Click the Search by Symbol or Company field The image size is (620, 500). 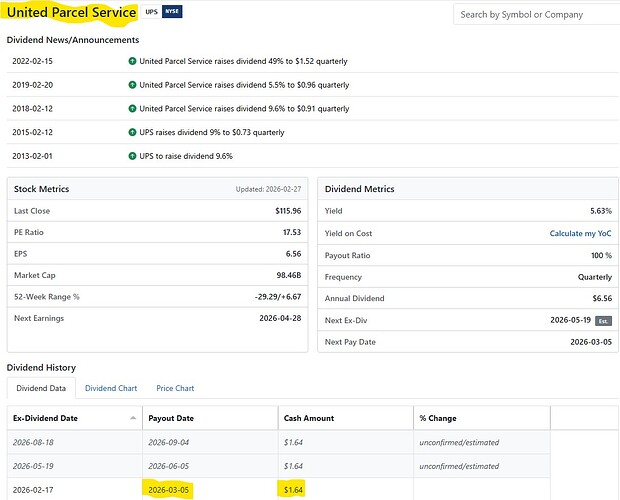point(535,14)
